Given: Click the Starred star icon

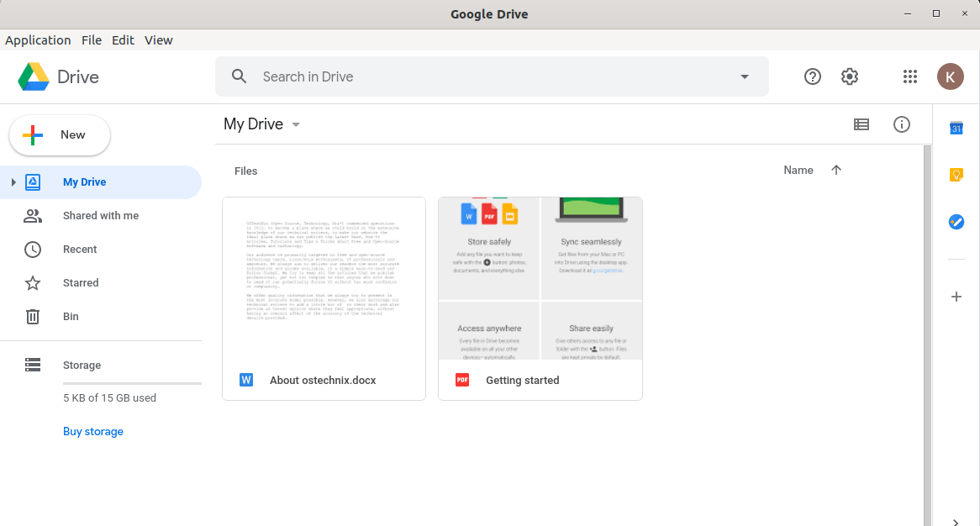Looking at the screenshot, I should click(33, 283).
